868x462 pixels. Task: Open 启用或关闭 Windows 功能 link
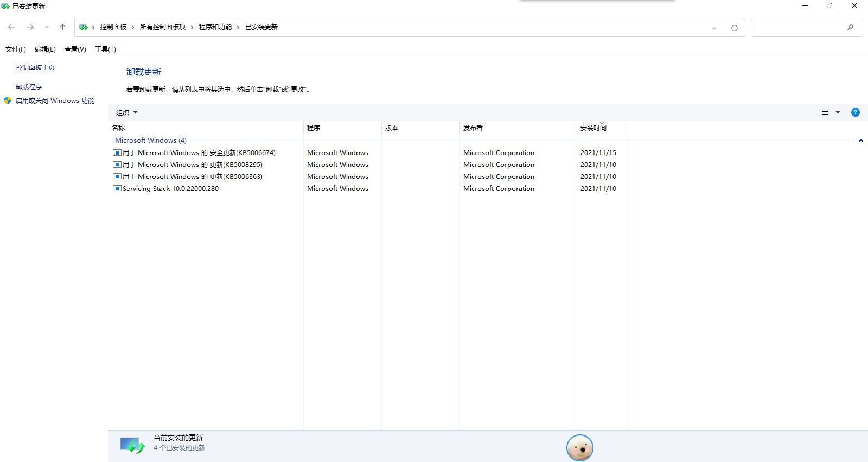pyautogui.click(x=55, y=101)
